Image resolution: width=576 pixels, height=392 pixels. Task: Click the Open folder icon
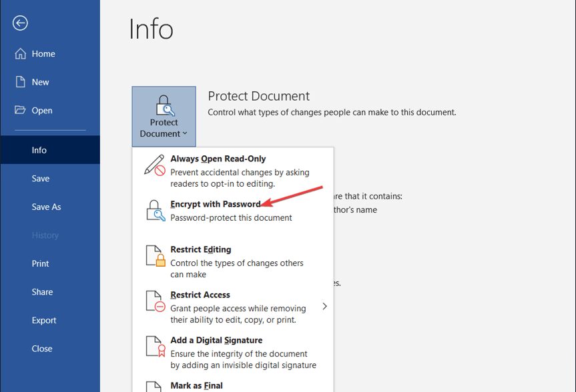[21, 111]
